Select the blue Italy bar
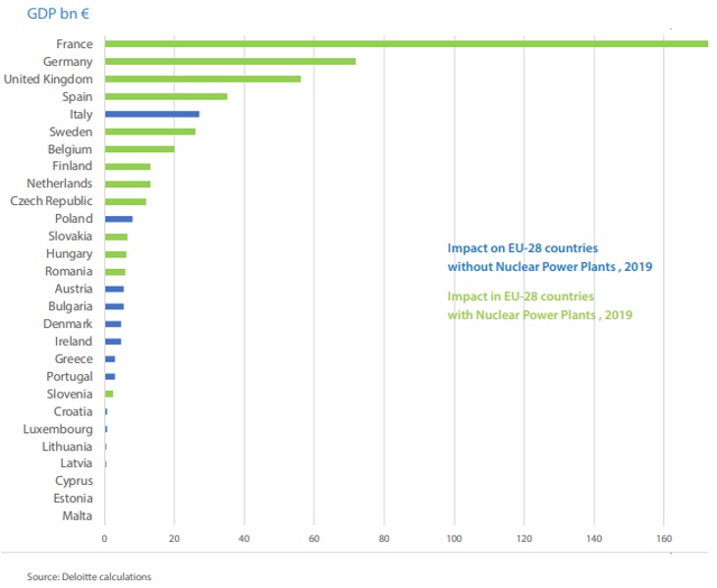The image size is (717, 588). pyautogui.click(x=152, y=114)
